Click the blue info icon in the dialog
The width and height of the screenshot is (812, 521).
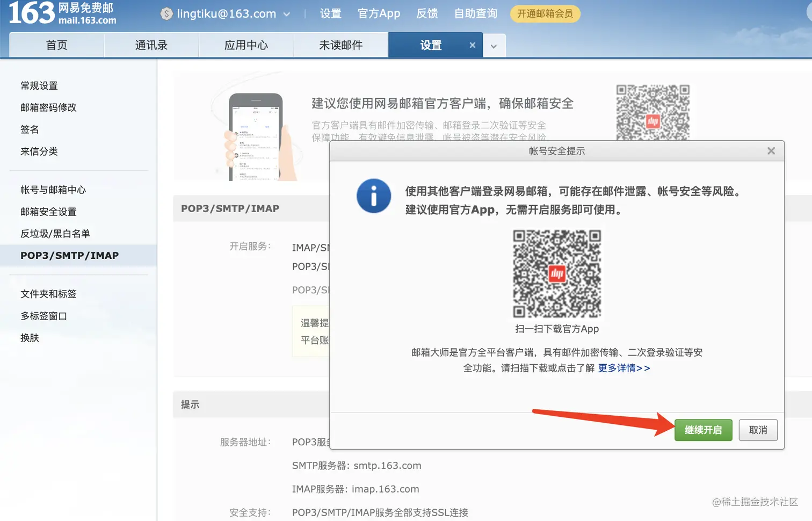click(x=374, y=196)
